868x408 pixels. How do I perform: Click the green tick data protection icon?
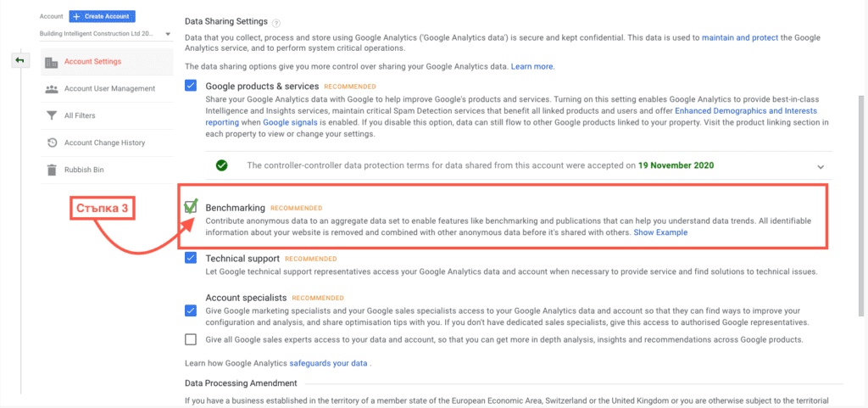coord(221,165)
